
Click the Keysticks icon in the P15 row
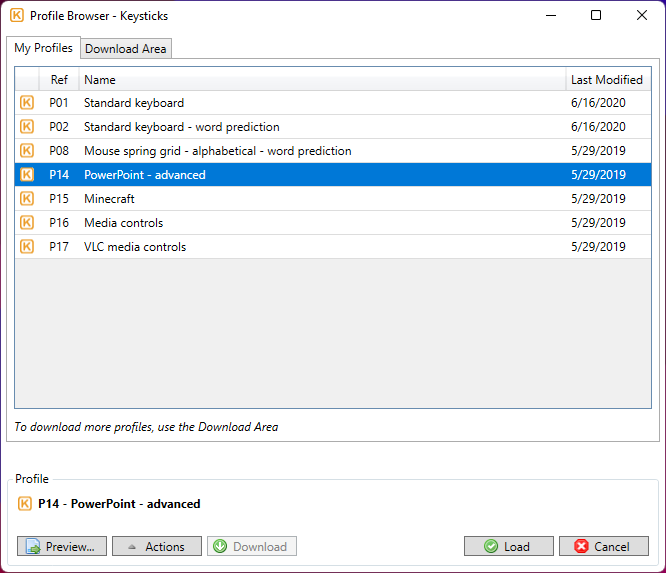tap(27, 199)
